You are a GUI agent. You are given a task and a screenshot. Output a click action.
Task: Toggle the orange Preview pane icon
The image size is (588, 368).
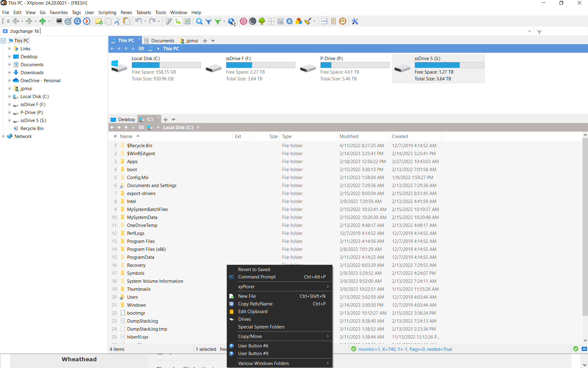pyautogui.click(x=343, y=21)
